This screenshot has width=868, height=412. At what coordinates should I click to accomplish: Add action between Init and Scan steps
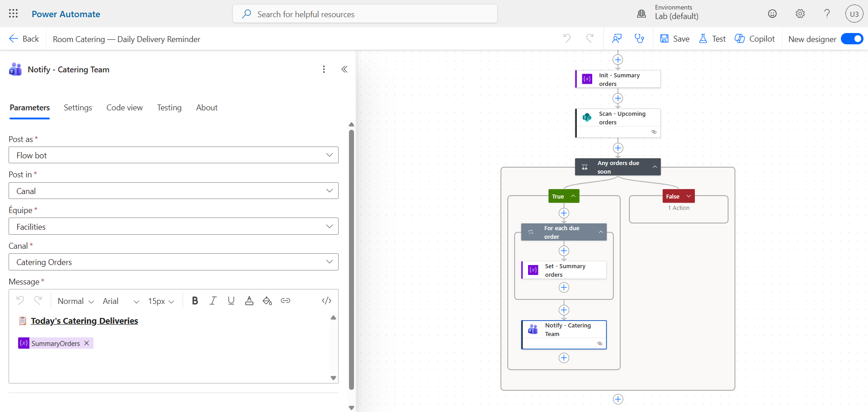point(618,98)
